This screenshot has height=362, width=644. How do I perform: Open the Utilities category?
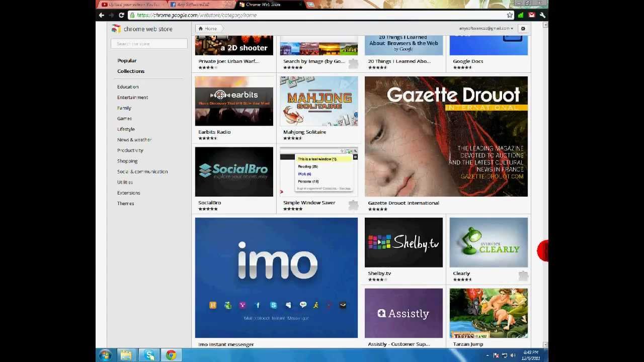point(125,182)
